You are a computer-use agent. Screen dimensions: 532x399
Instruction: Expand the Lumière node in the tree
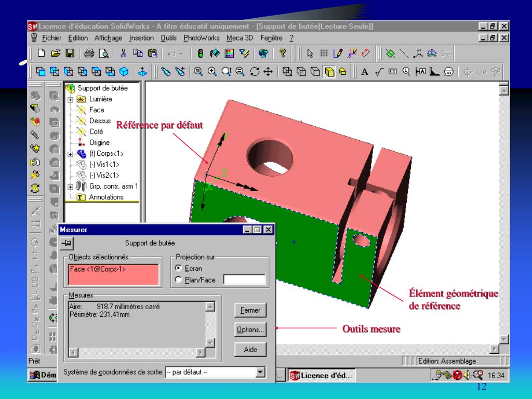coord(70,100)
